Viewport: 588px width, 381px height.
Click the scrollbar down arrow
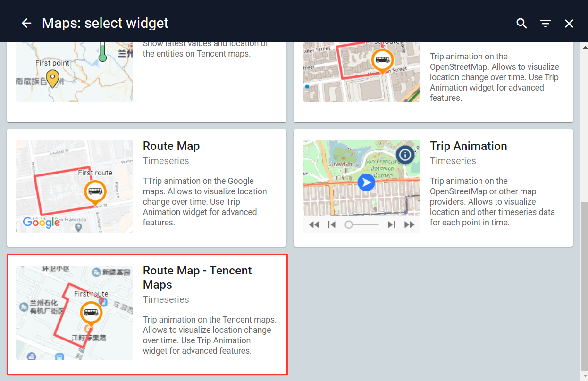(x=585, y=376)
